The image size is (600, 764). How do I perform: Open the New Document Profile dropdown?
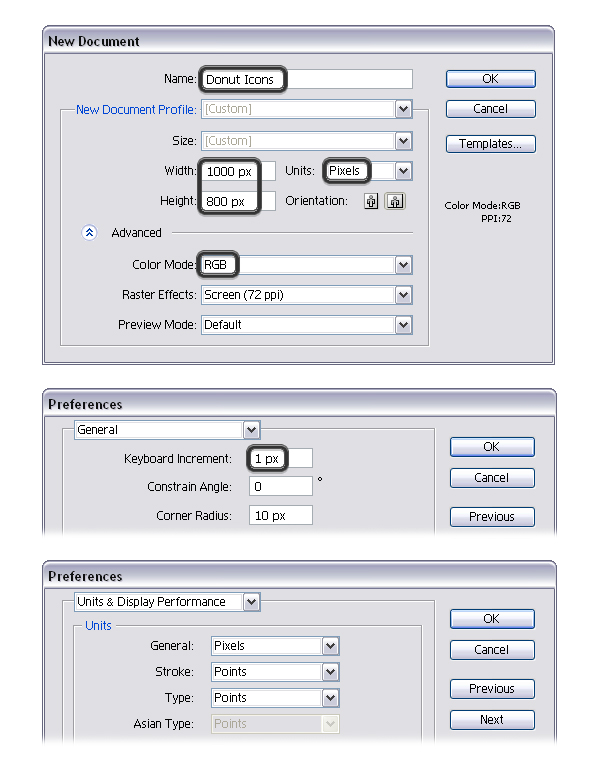click(307, 109)
